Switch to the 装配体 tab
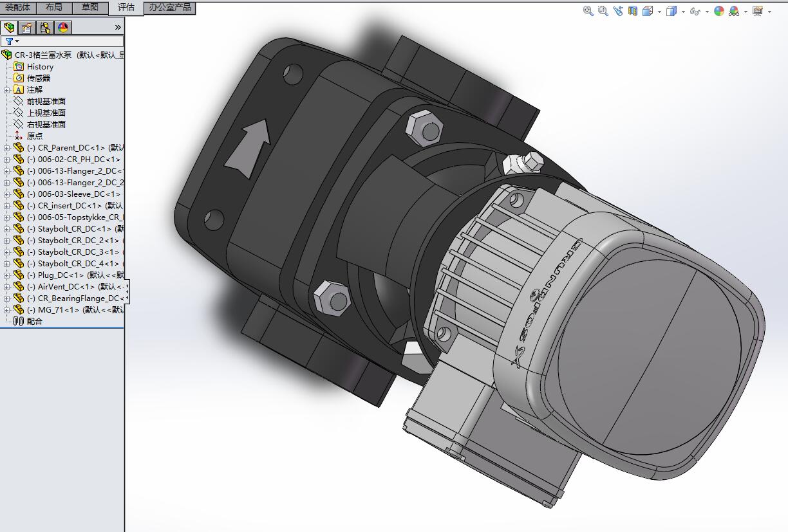788x532 pixels. tap(18, 8)
